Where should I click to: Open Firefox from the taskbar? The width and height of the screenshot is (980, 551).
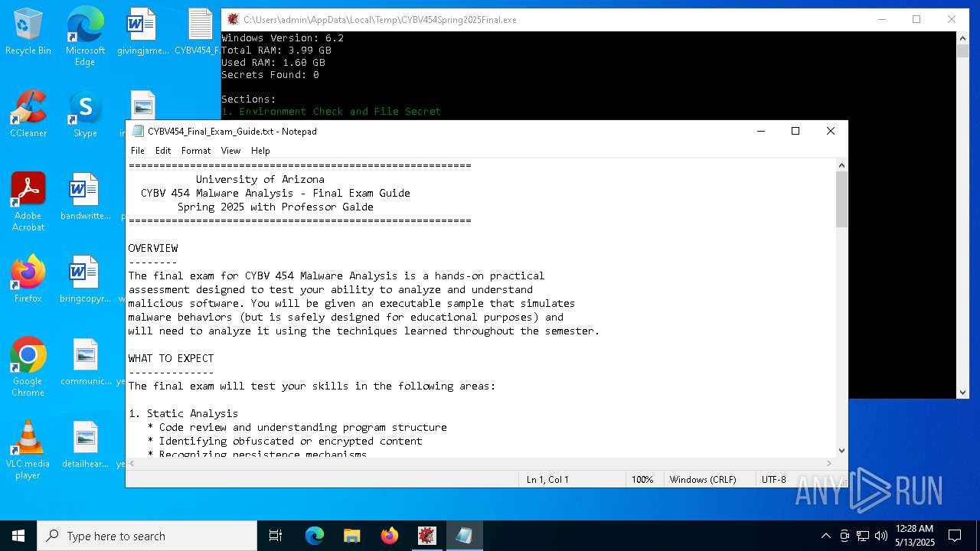click(390, 536)
